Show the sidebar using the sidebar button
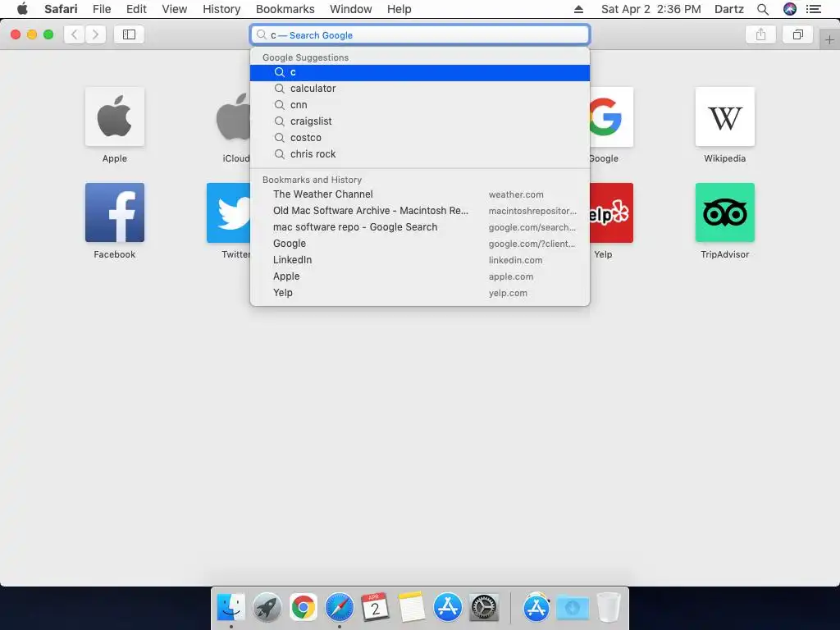Image resolution: width=840 pixels, height=630 pixels. [129, 34]
